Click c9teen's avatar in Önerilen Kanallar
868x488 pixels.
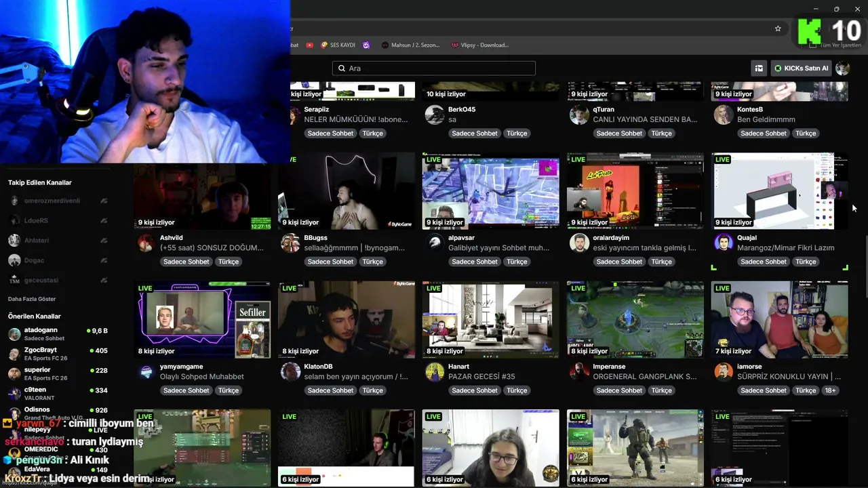14,394
